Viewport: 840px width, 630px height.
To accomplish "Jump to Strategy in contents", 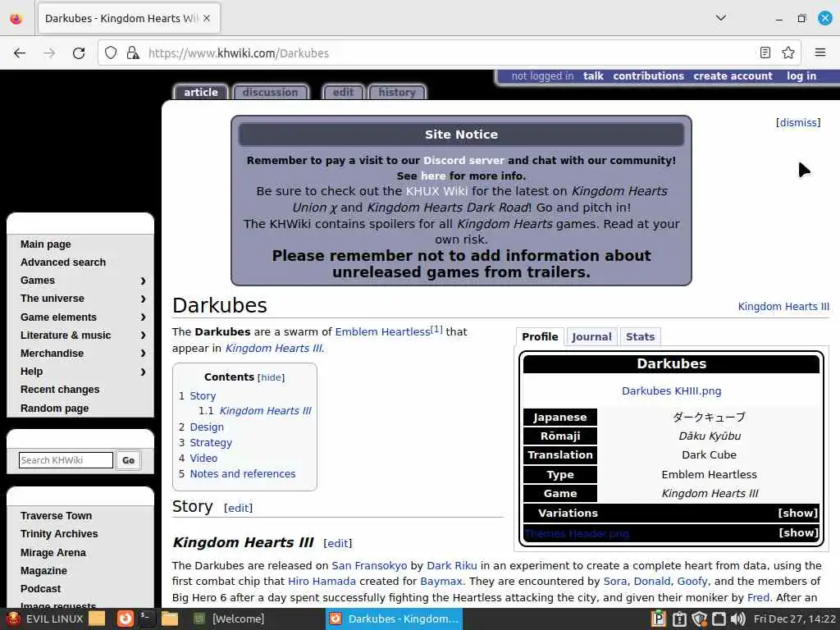I will [211, 442].
